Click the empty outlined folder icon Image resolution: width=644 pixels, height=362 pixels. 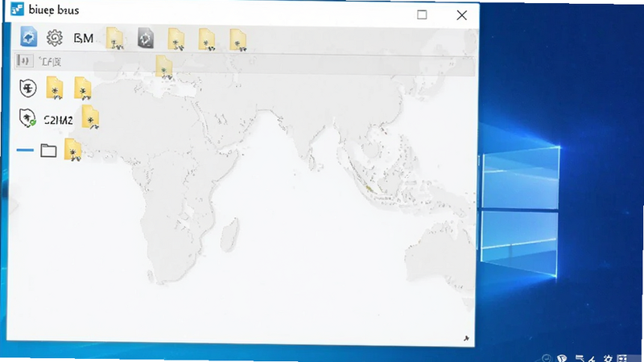point(48,150)
